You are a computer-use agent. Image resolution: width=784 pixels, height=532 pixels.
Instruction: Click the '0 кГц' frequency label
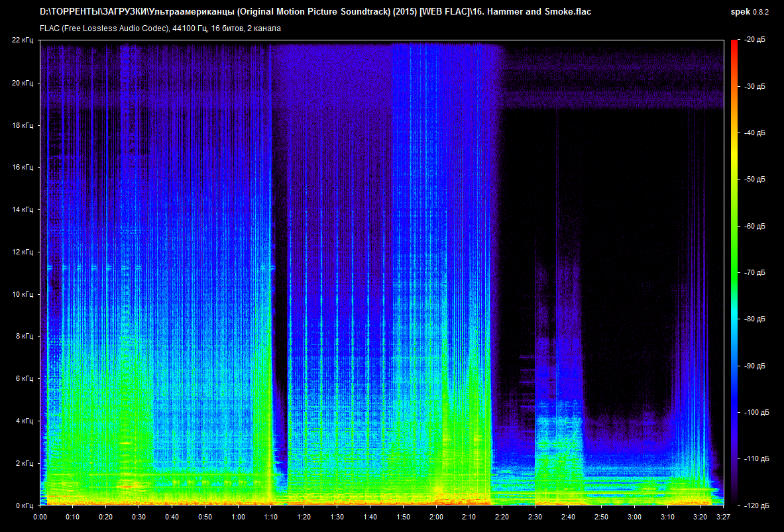point(24,505)
